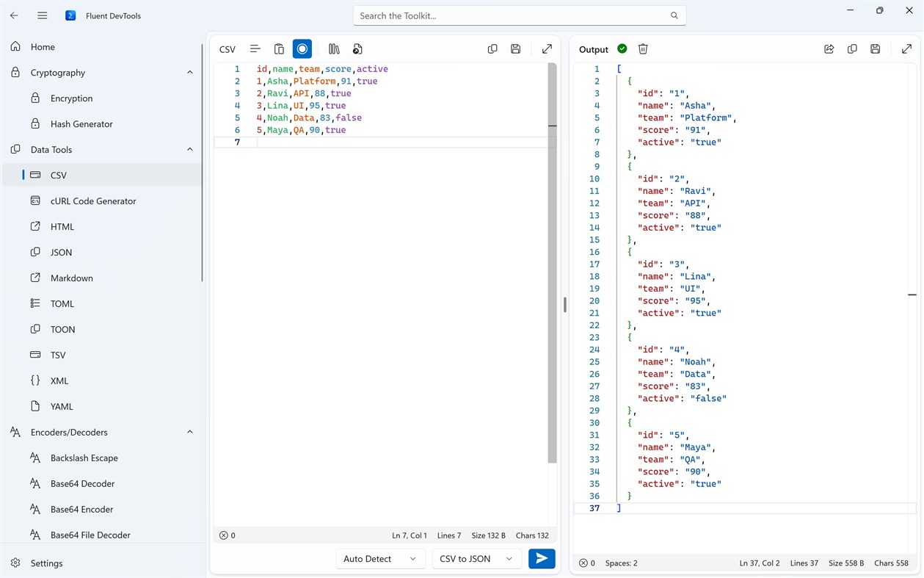Paste clipboard into CSV input
924x578 pixels.
(279, 49)
